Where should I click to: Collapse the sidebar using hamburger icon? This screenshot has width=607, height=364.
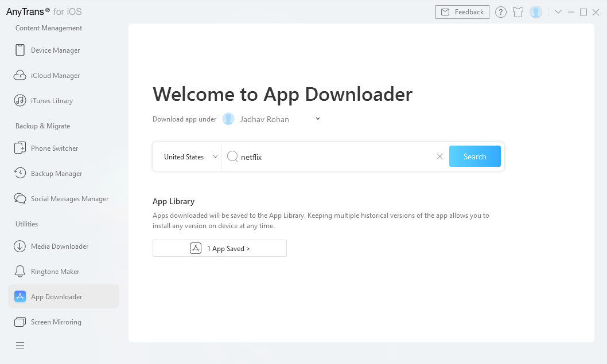pyautogui.click(x=20, y=345)
